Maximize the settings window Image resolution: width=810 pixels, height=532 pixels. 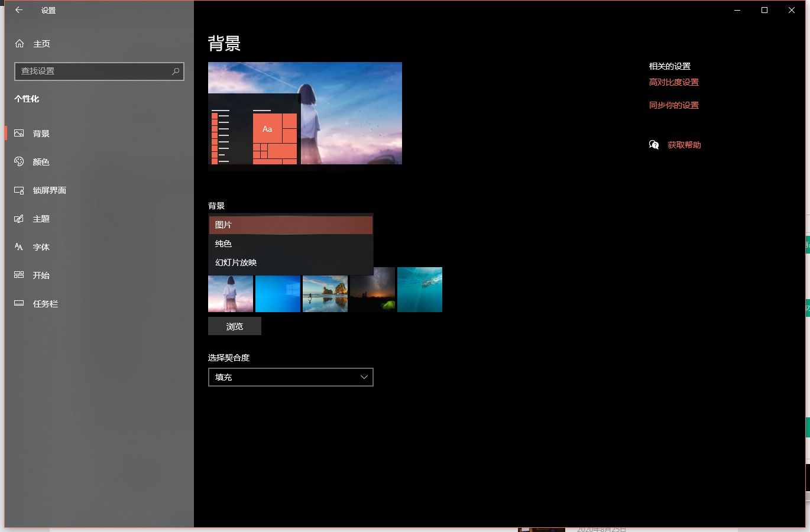coord(764,10)
